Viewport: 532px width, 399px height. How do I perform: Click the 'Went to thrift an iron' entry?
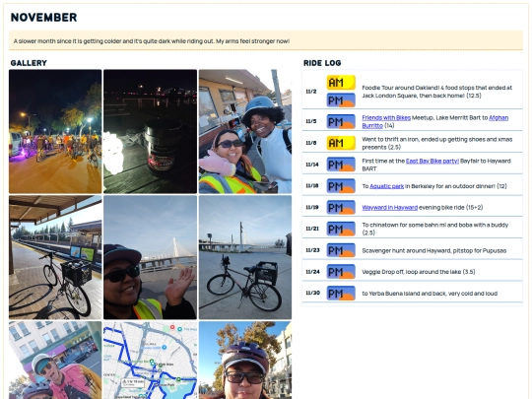coord(437,143)
